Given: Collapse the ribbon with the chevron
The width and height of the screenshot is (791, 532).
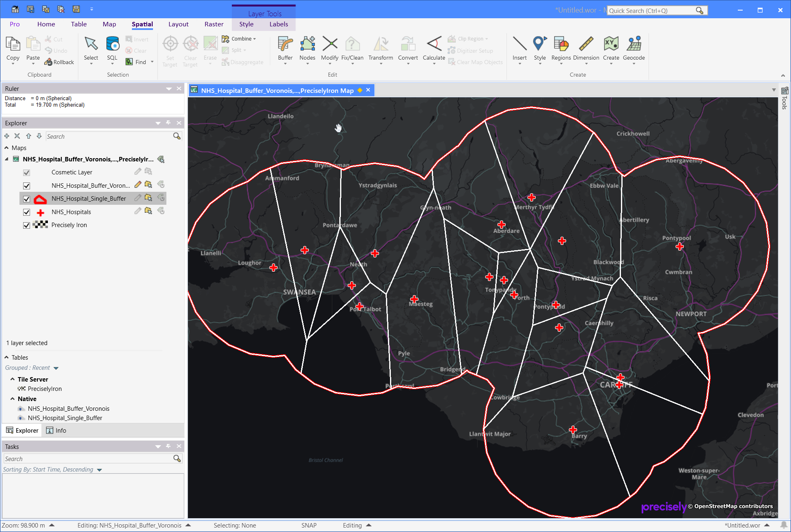Looking at the screenshot, I should pos(783,75).
